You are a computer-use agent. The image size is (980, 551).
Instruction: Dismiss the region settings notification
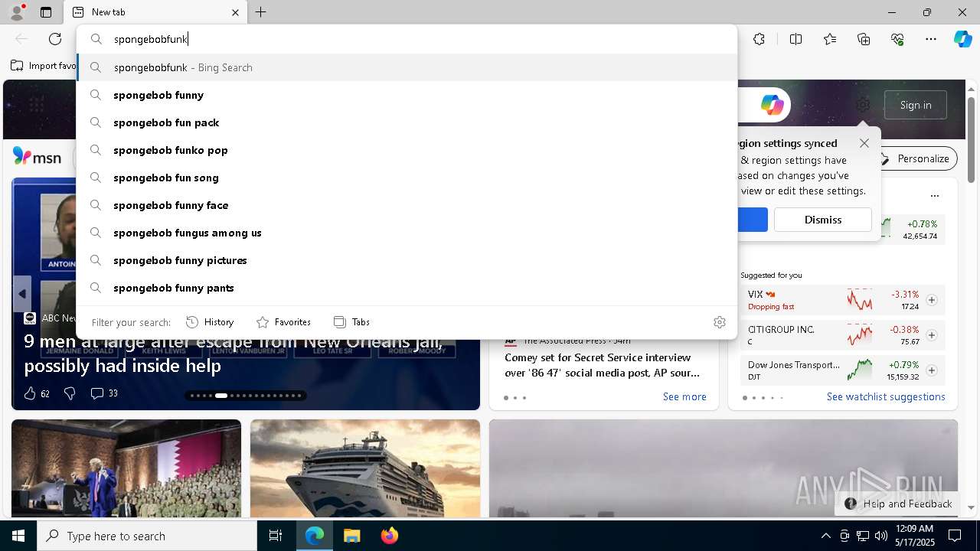pyautogui.click(x=823, y=220)
